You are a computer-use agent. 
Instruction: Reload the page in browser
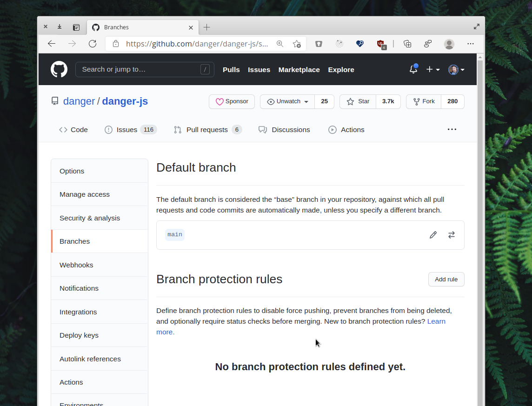[93, 44]
